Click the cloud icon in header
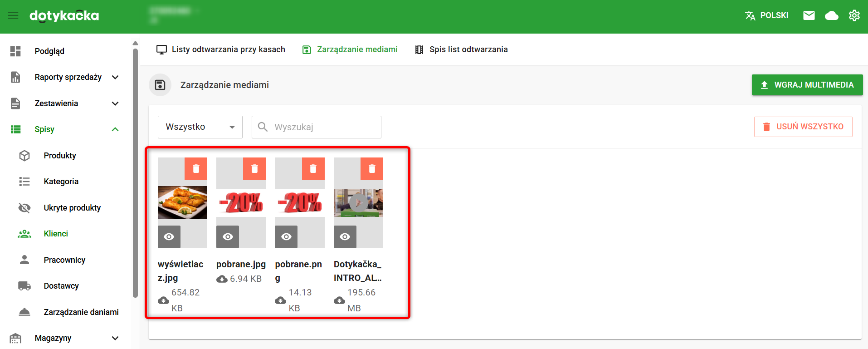 (831, 16)
